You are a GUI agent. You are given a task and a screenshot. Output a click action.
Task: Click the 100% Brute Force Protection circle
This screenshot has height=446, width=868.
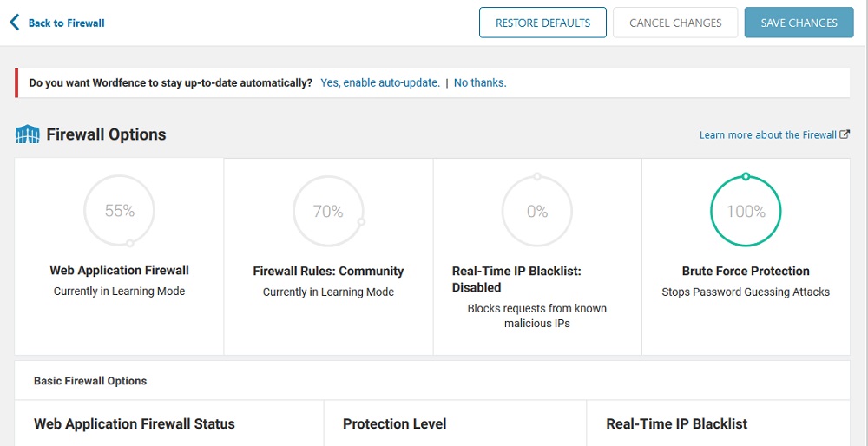point(746,211)
